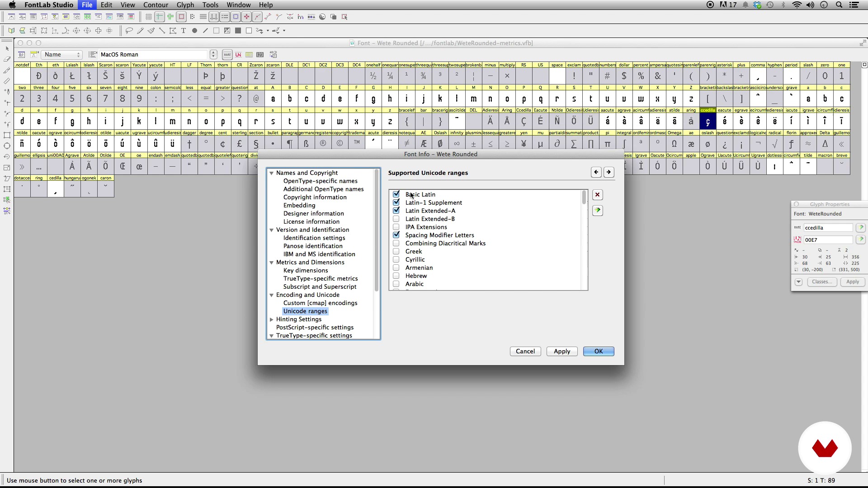868x488 pixels.
Task: Check Greek unicode range
Action: [x=396, y=251]
